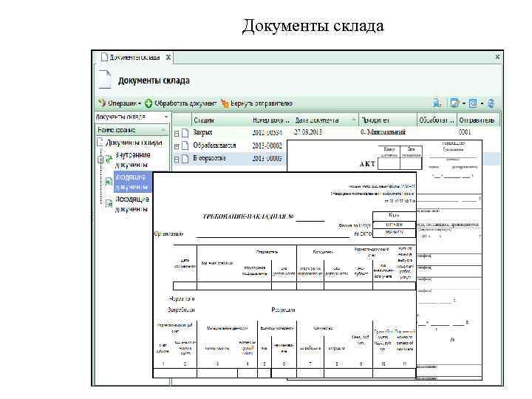Sort the tree by the Наименование header
Image resolution: width=532 pixels, height=399 pixels.
pos(132,130)
